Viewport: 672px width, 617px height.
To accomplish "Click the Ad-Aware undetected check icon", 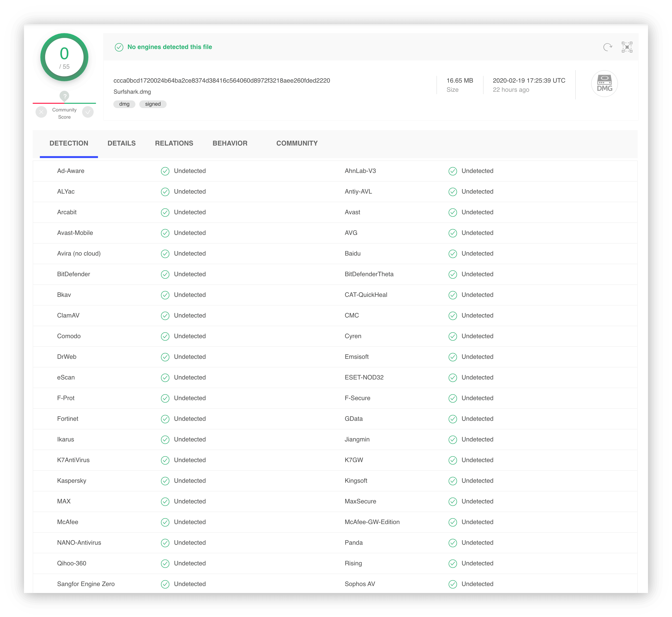I will pos(165,171).
